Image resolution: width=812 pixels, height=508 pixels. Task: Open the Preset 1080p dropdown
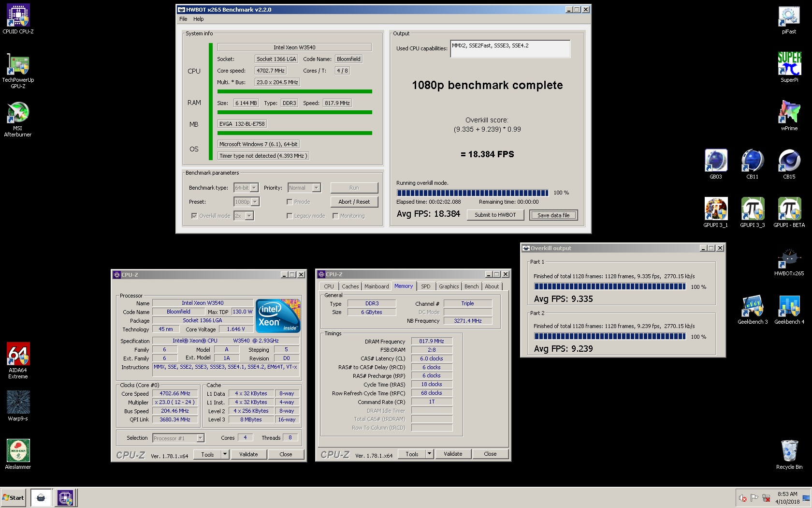coord(246,202)
